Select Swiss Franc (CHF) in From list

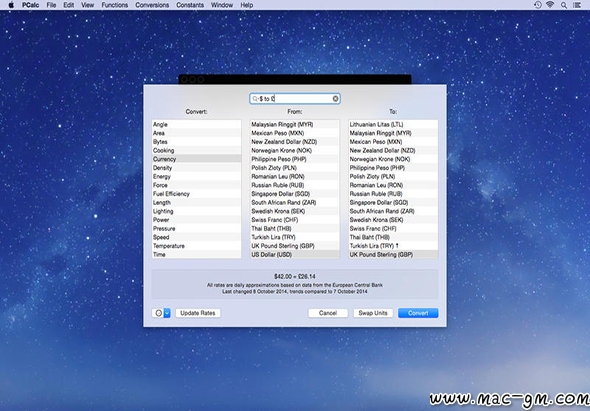(295, 219)
